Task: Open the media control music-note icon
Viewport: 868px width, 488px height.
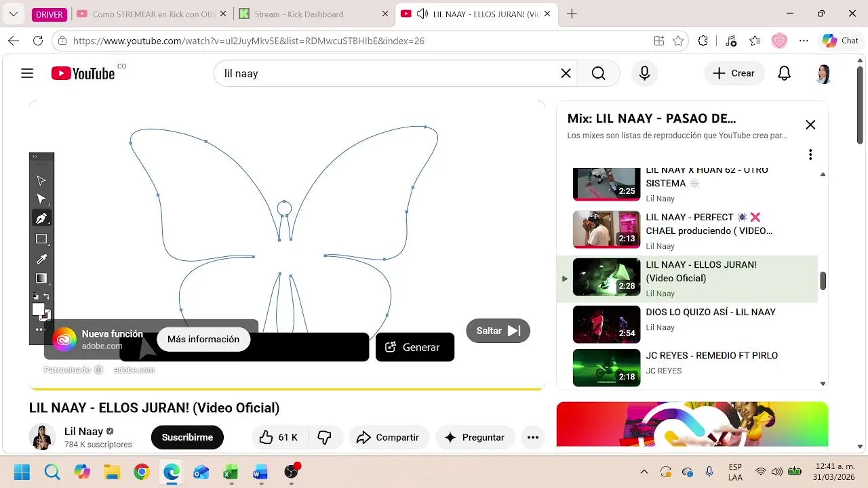Action: (x=730, y=41)
